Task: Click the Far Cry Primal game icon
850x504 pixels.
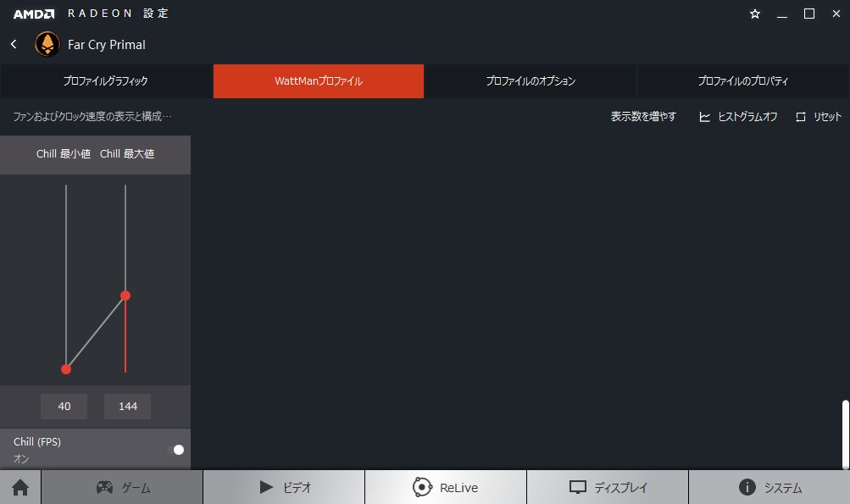Action: click(x=47, y=44)
